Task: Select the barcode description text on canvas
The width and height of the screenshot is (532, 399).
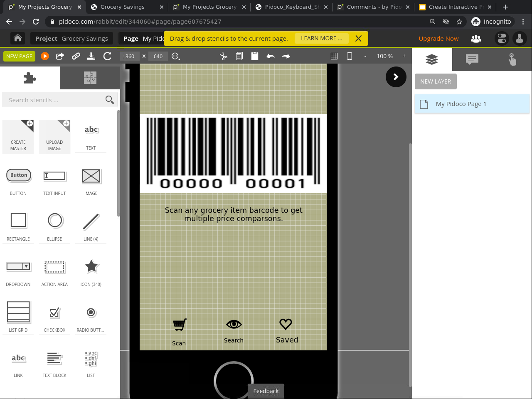Action: click(x=234, y=214)
